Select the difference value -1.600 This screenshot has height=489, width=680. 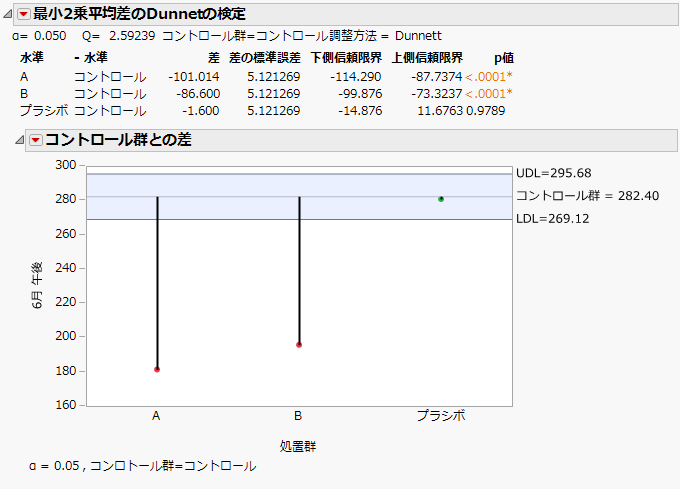[x=201, y=111]
